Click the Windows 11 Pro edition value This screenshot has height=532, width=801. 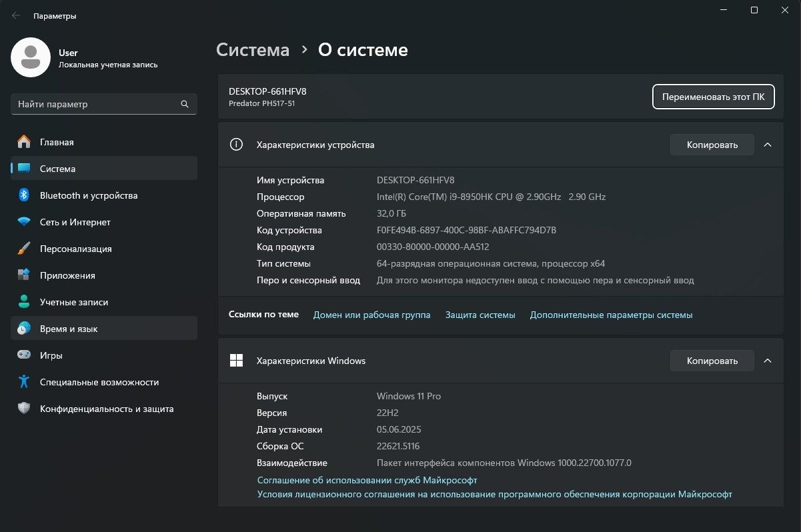click(409, 396)
